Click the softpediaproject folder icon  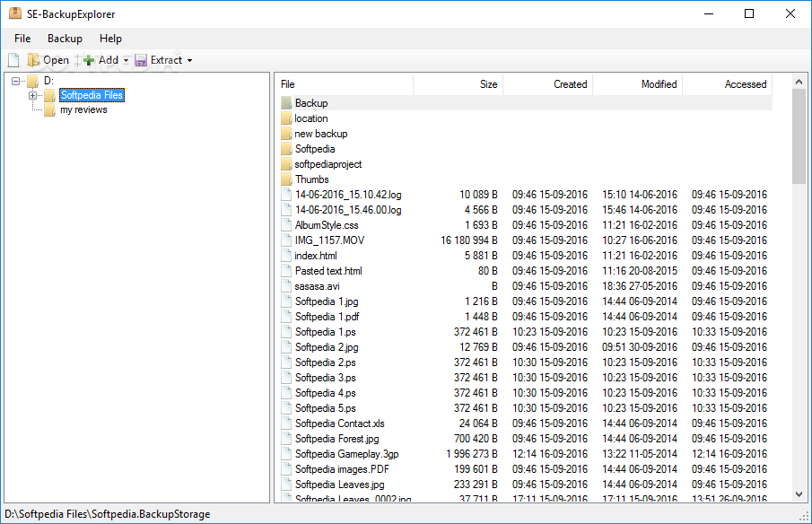coord(286,164)
